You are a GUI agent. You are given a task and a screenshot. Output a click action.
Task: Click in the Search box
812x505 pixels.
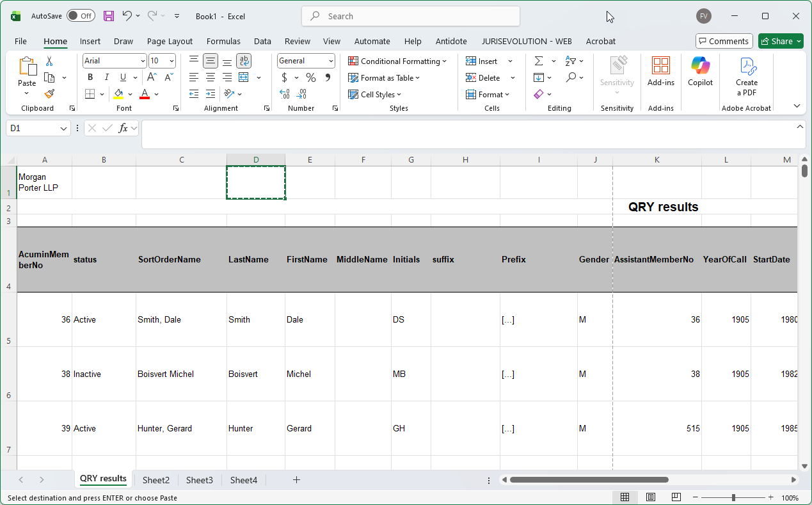pyautogui.click(x=410, y=16)
